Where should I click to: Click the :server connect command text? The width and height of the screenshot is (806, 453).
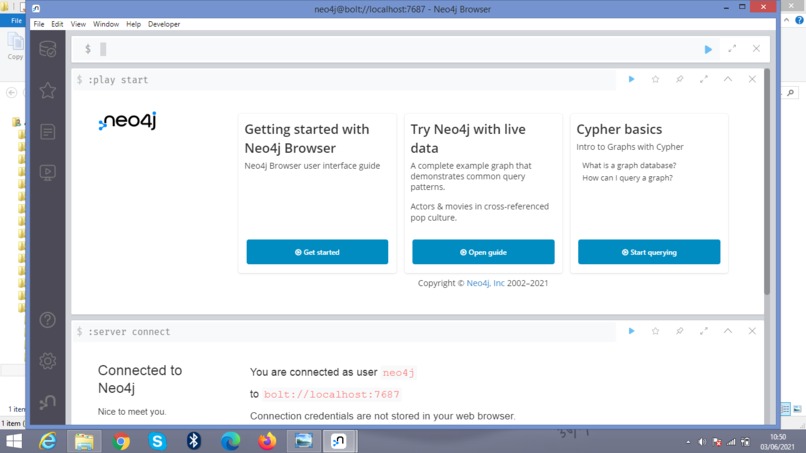[x=129, y=332]
